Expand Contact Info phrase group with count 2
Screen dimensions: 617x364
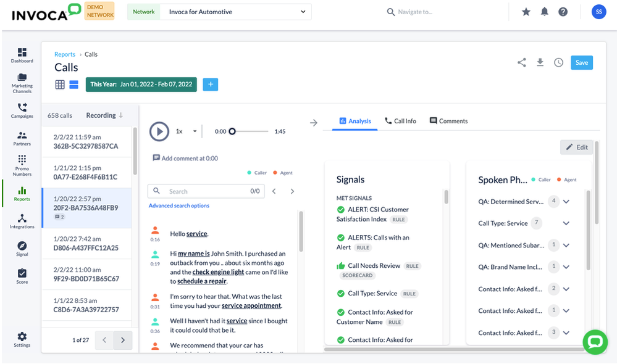tap(566, 289)
